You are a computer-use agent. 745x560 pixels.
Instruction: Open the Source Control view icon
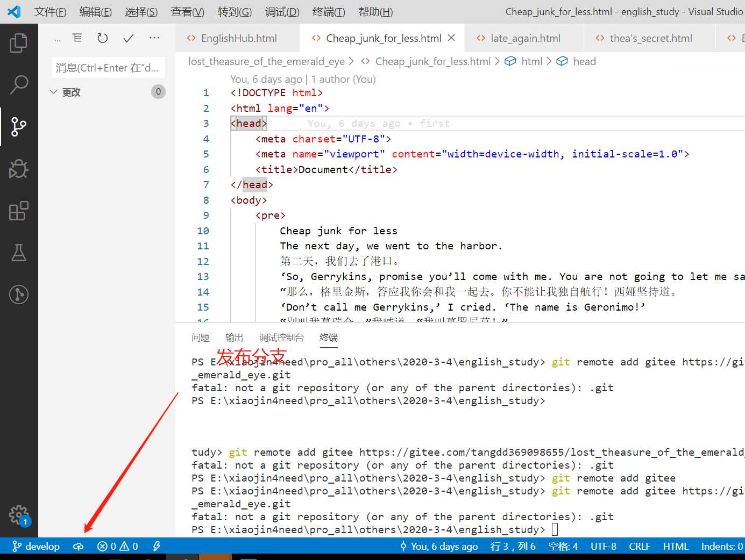click(x=19, y=126)
